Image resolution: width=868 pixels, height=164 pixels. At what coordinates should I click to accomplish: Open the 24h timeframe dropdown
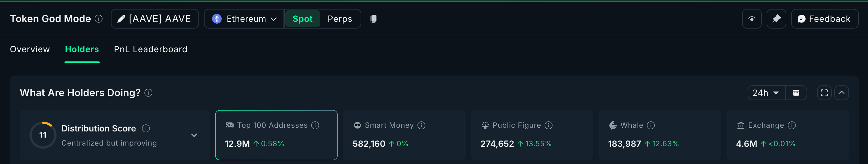(766, 93)
